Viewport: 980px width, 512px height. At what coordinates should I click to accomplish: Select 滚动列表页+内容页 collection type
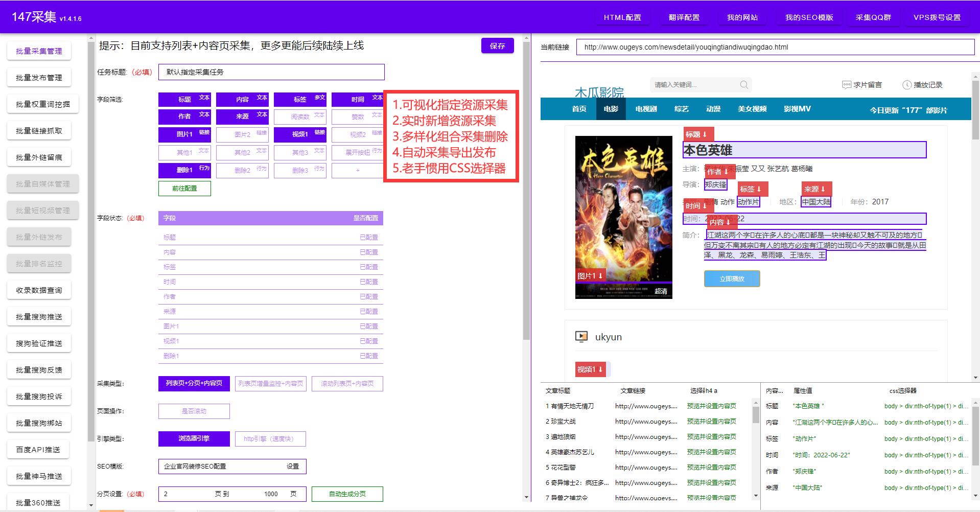[x=347, y=383]
